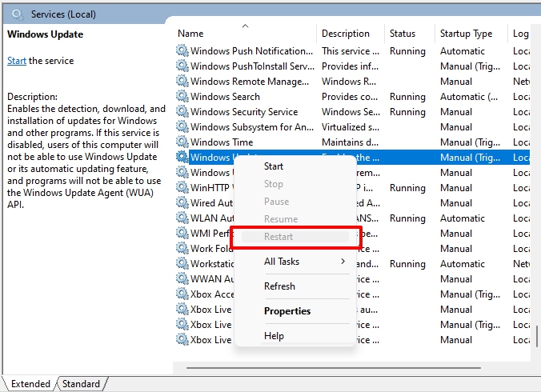Click the WWAN Auto service gear icon
The height and width of the screenshot is (392, 541).
click(182, 278)
